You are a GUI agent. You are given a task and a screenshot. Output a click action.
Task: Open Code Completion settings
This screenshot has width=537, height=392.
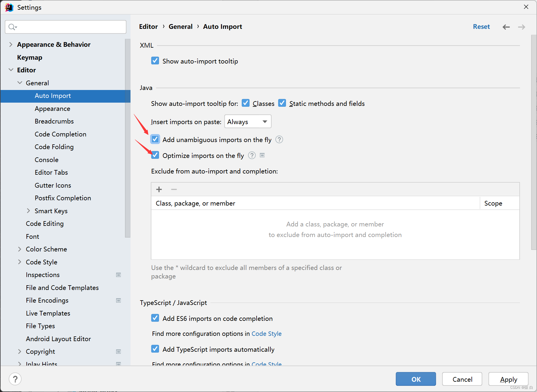61,134
